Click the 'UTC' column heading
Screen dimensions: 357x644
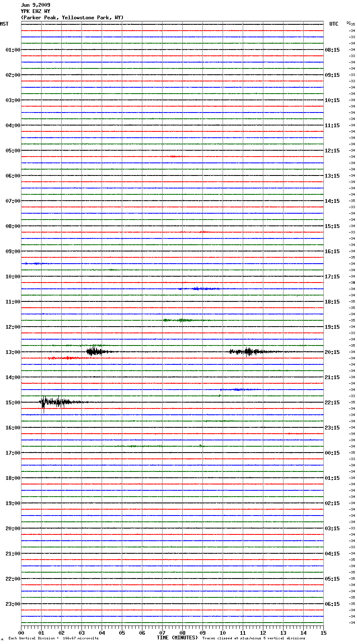pyautogui.click(x=334, y=24)
